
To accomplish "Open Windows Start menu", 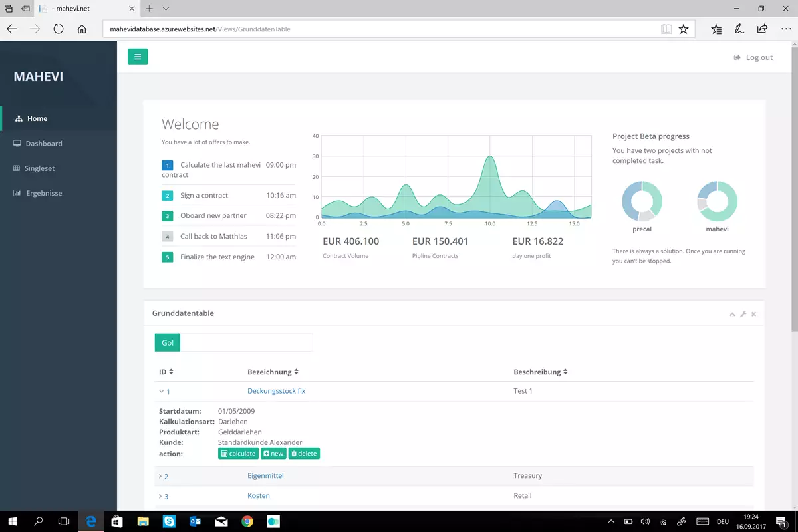I will click(x=13, y=522).
